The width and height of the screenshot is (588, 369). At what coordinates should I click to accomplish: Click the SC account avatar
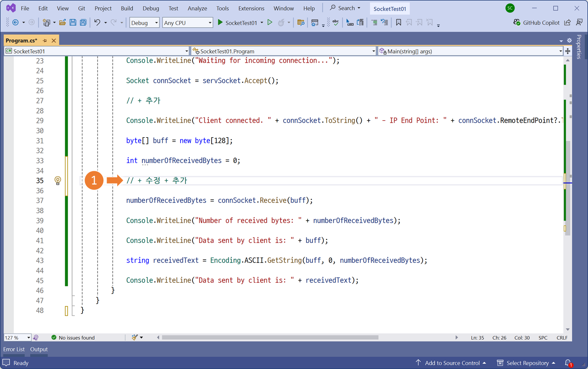click(510, 8)
